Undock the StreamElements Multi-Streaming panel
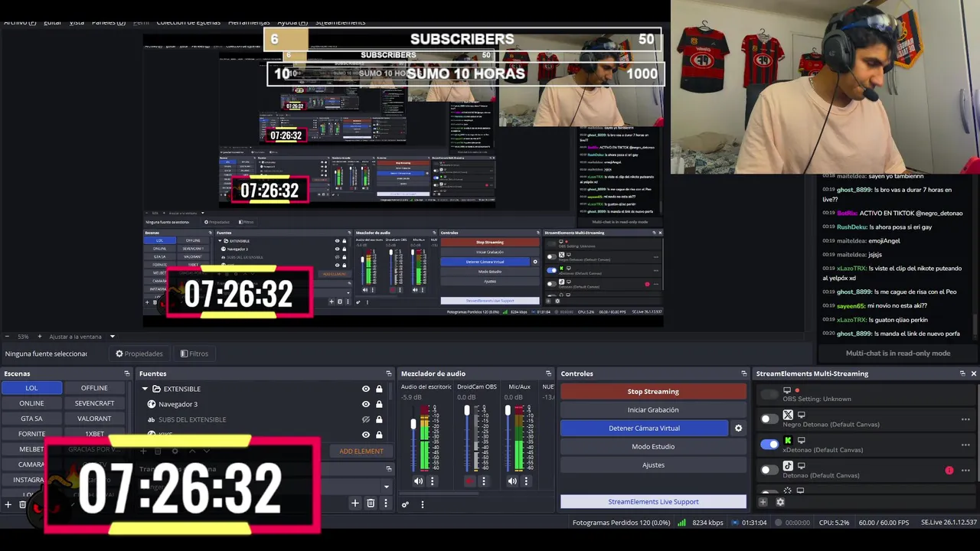Image resolution: width=980 pixels, height=551 pixels. [962, 373]
